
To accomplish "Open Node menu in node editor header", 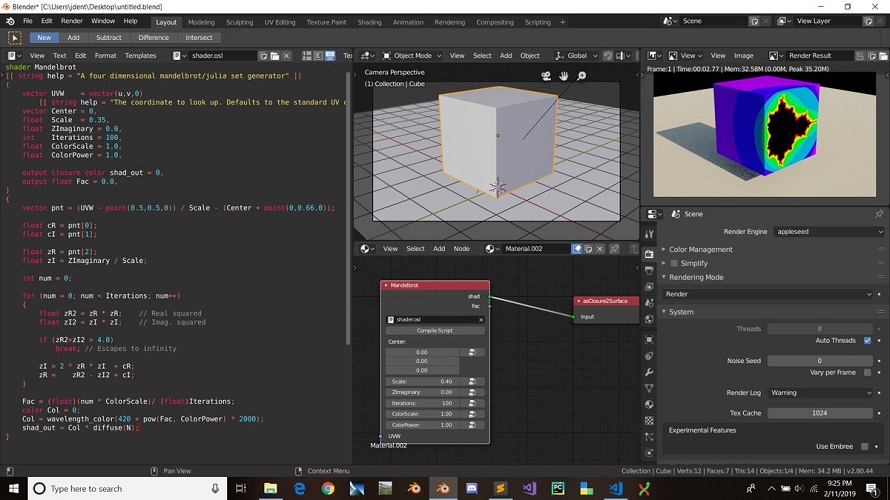I will [x=461, y=249].
